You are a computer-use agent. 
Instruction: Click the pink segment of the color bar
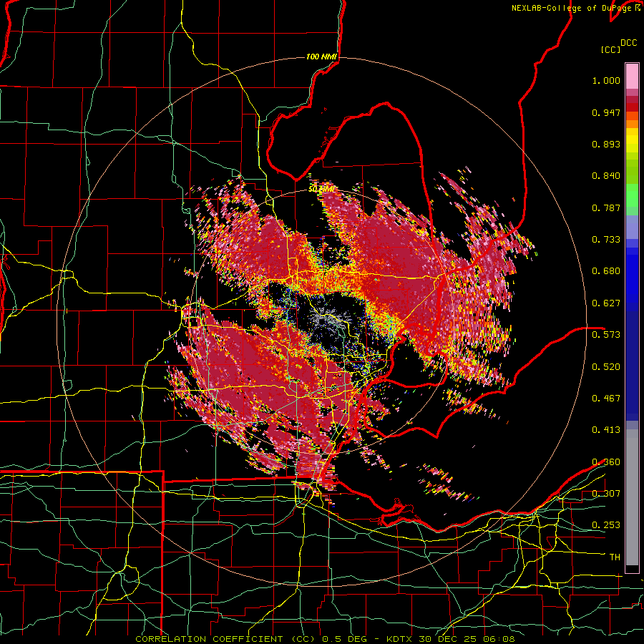(x=632, y=77)
